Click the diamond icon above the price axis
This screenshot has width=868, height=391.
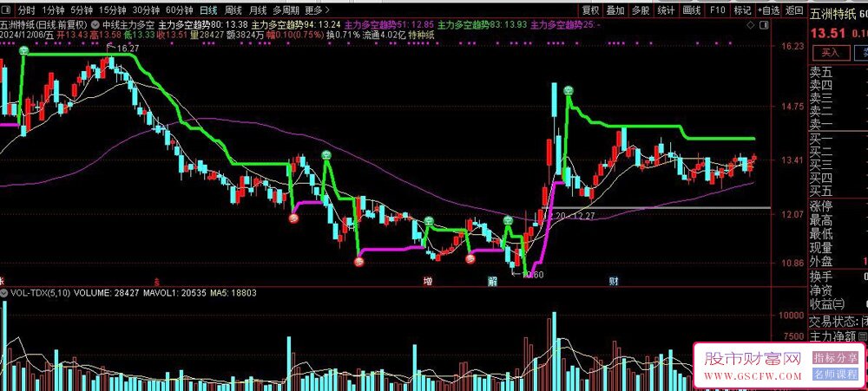click(x=750, y=25)
